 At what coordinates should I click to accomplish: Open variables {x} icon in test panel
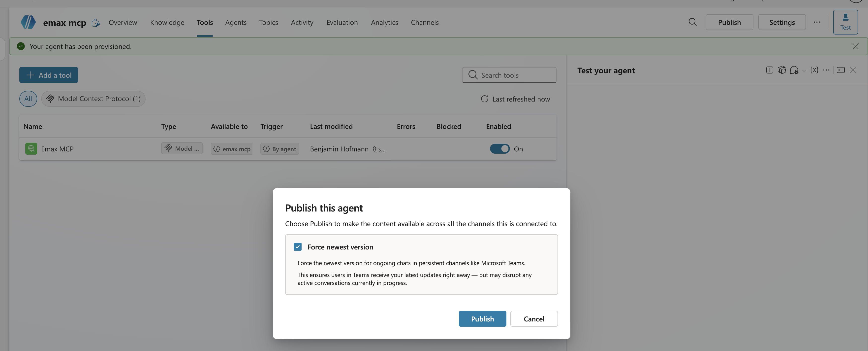[x=814, y=70]
